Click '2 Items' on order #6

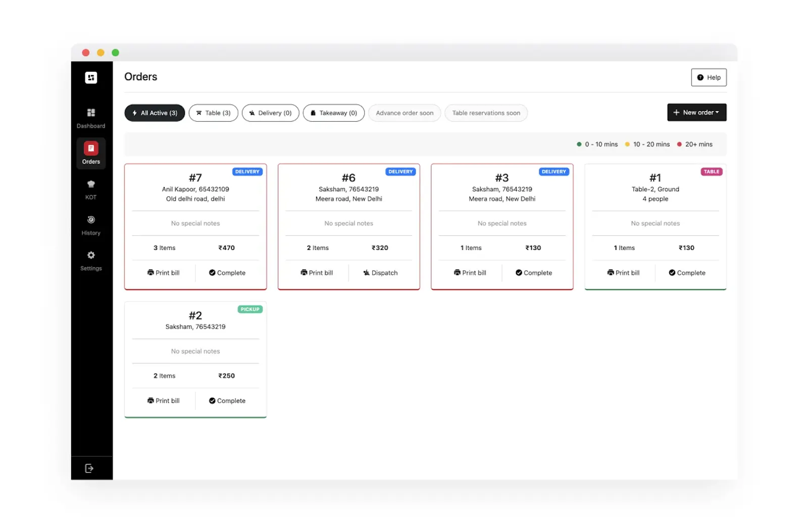[318, 248]
